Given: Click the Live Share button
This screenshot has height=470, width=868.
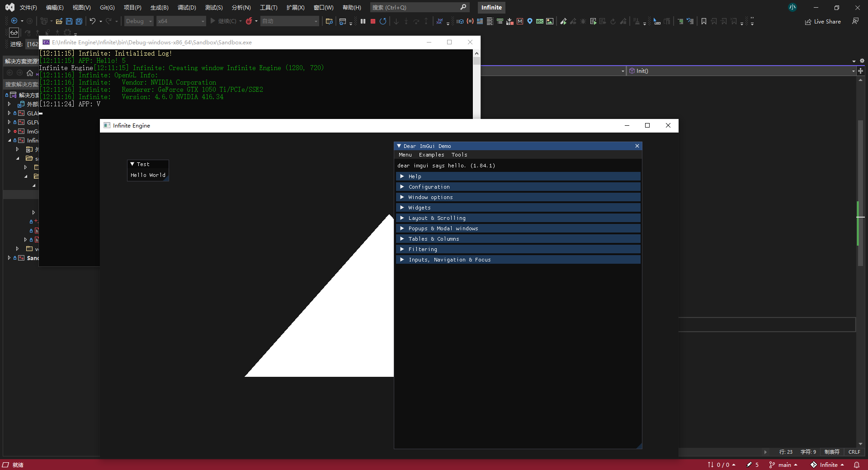Looking at the screenshot, I should [823, 21].
